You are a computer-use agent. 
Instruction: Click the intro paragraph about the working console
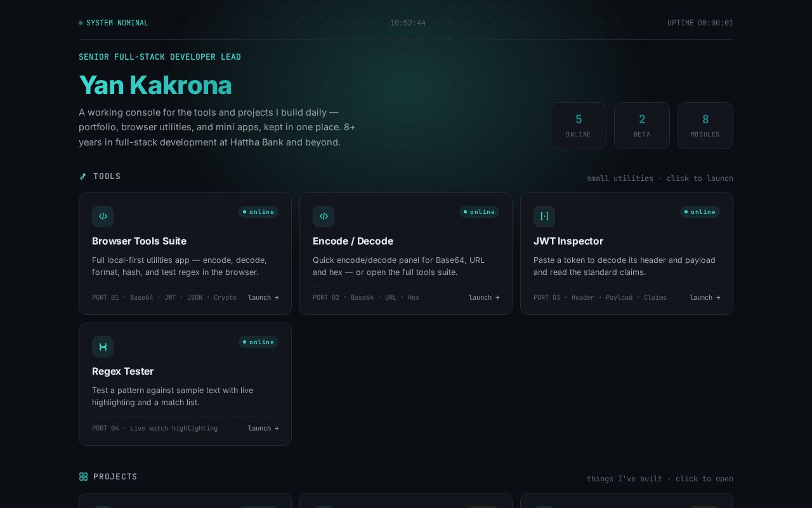tap(217, 127)
